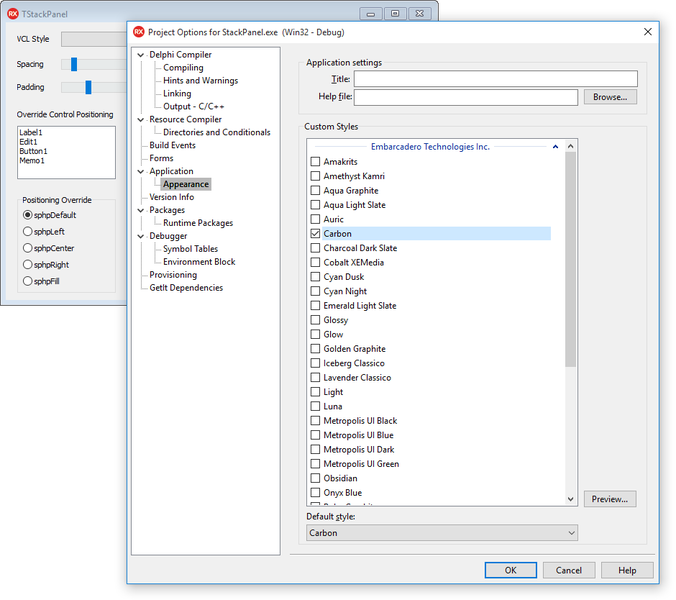Click the Padding slider thumb in TStackPanel

click(88, 87)
